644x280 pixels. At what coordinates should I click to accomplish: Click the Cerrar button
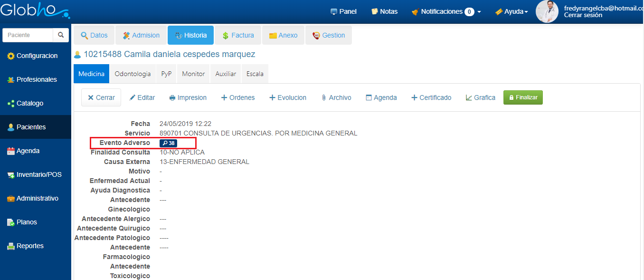(101, 97)
